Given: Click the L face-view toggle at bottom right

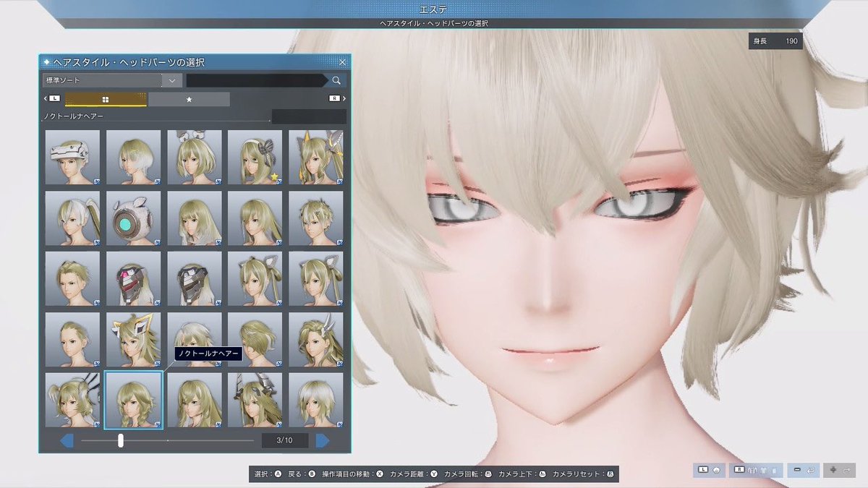Looking at the screenshot, I should click(x=709, y=471).
